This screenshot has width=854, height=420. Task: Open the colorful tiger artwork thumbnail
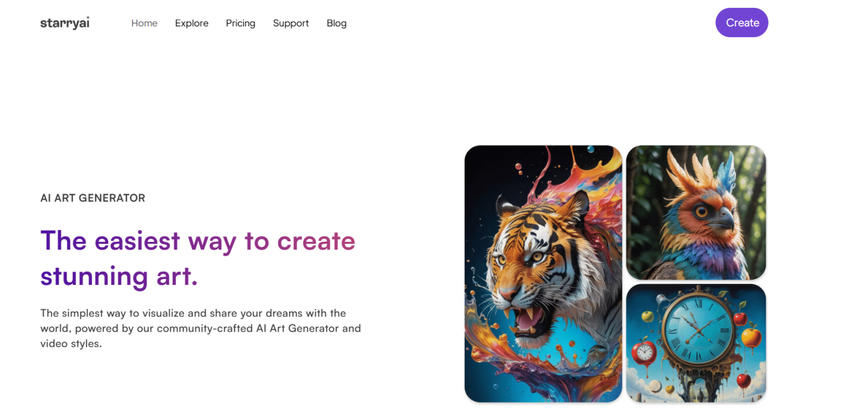click(x=543, y=273)
